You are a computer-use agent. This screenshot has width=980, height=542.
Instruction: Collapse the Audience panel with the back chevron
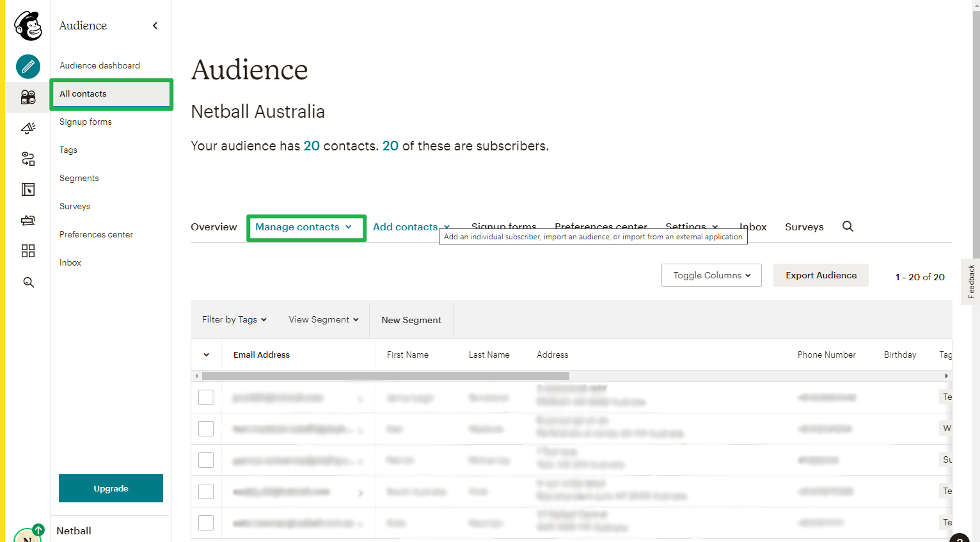(x=155, y=26)
